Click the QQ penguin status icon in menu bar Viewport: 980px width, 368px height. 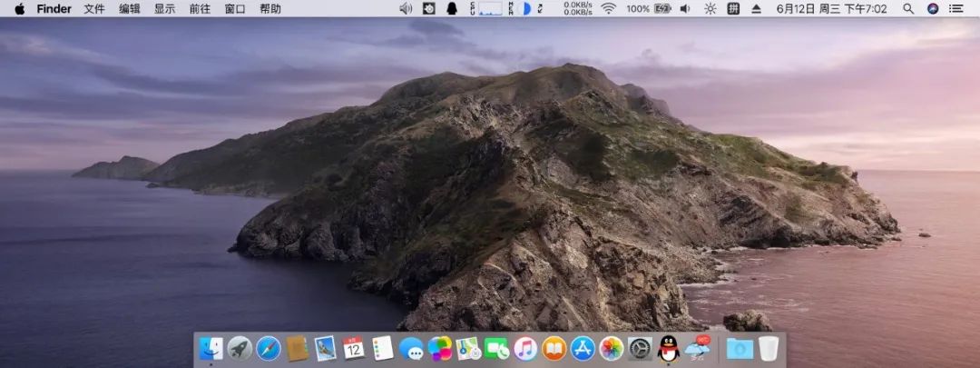click(452, 9)
